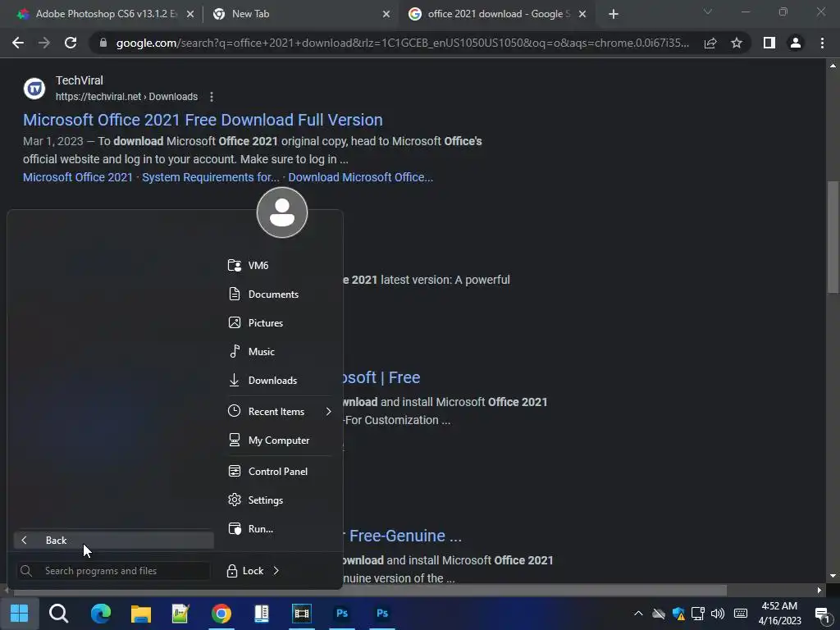
Task: Open My Computer from the start menu
Action: tap(279, 441)
